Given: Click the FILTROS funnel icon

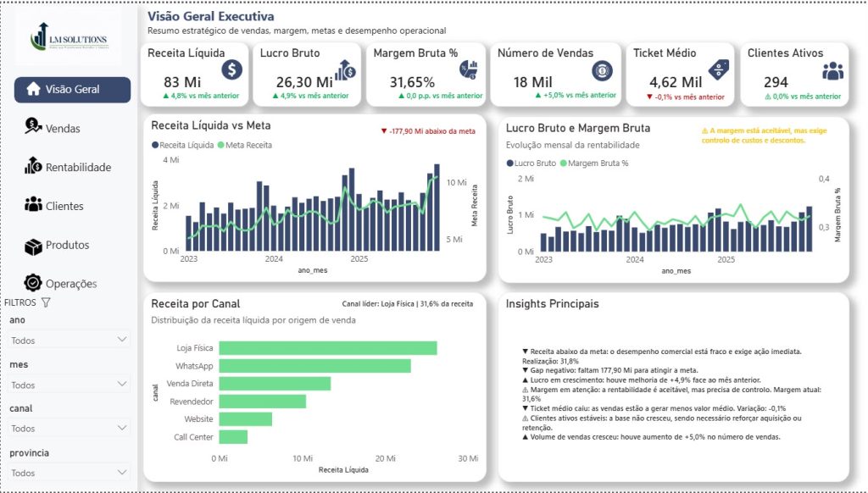Looking at the screenshot, I should (x=46, y=302).
